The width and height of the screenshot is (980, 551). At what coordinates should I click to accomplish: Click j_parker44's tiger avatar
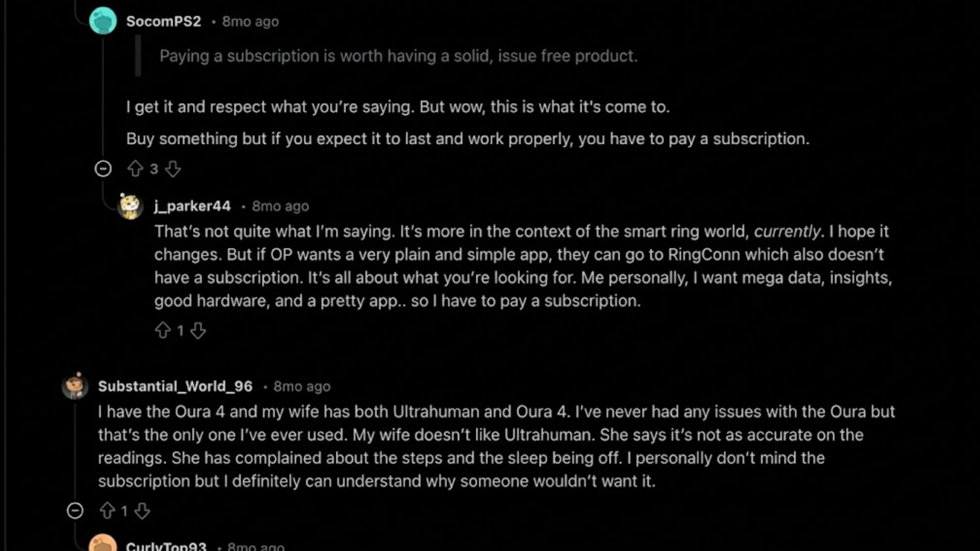tap(131, 206)
